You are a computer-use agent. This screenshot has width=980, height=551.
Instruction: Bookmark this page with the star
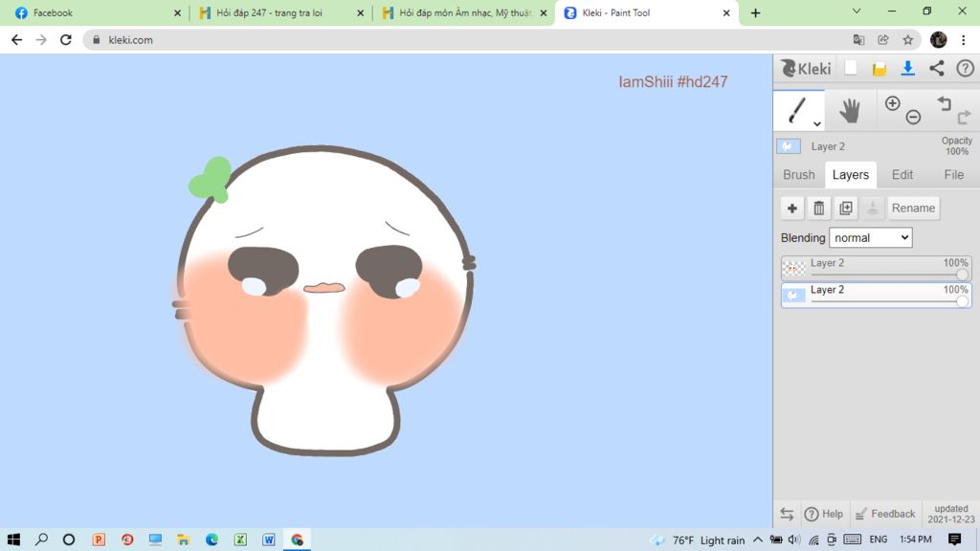(907, 40)
